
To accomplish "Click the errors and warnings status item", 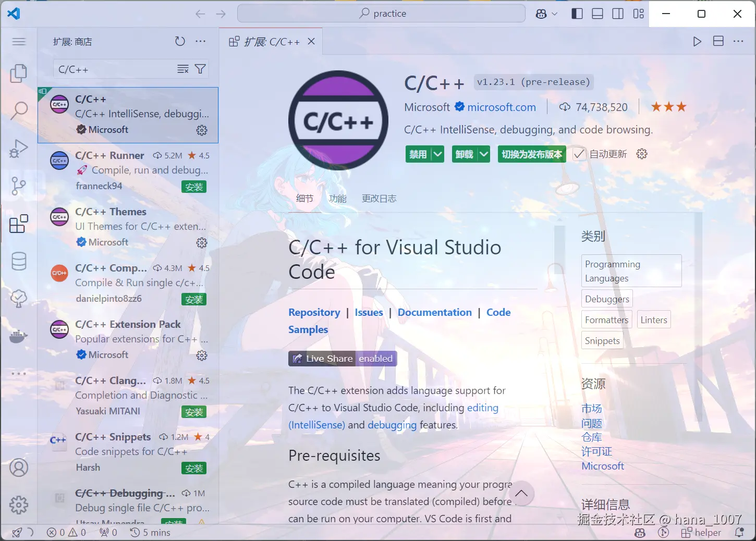I will (66, 532).
